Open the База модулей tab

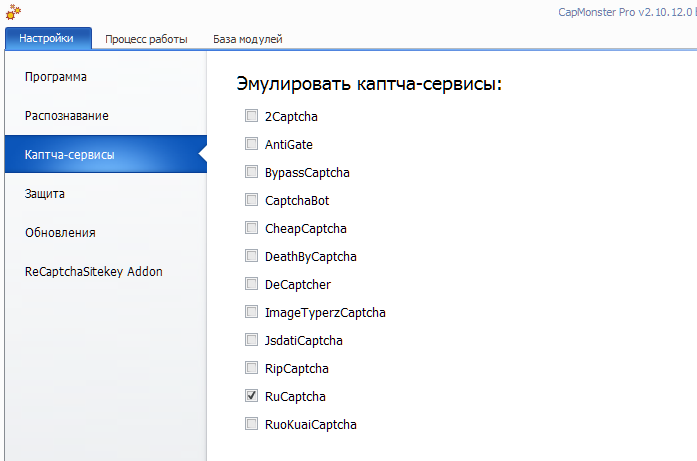coord(247,39)
